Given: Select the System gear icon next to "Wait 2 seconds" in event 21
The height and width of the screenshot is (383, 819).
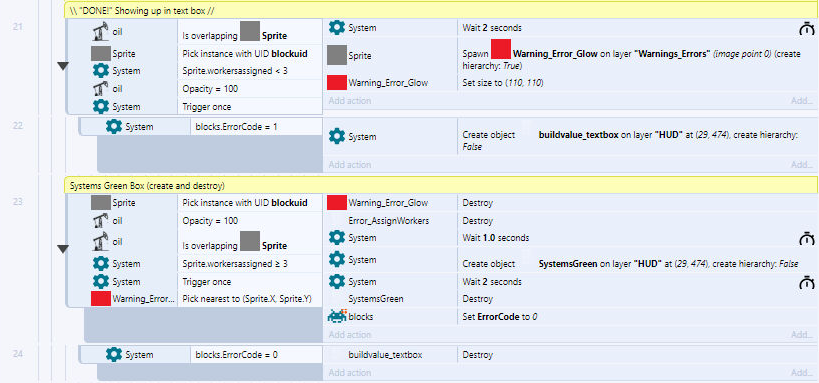Looking at the screenshot, I should point(336,28).
